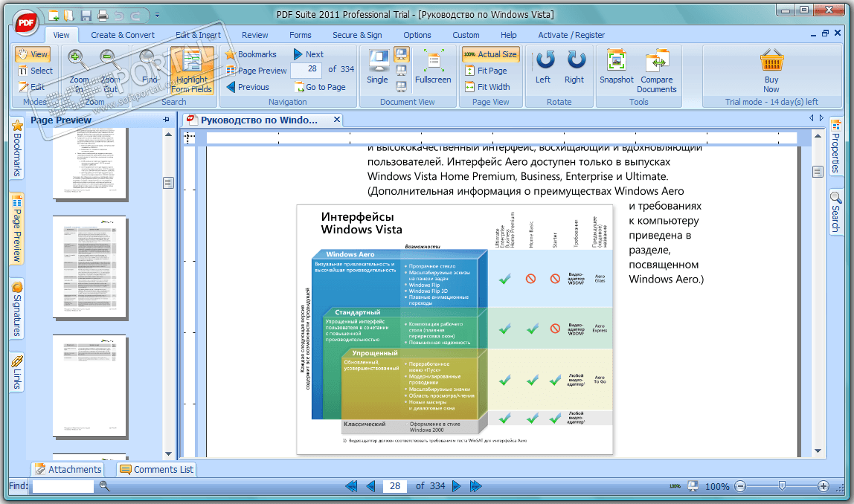The height and width of the screenshot is (504, 854).
Task: Jump to the last page arrow
Action: point(475,486)
